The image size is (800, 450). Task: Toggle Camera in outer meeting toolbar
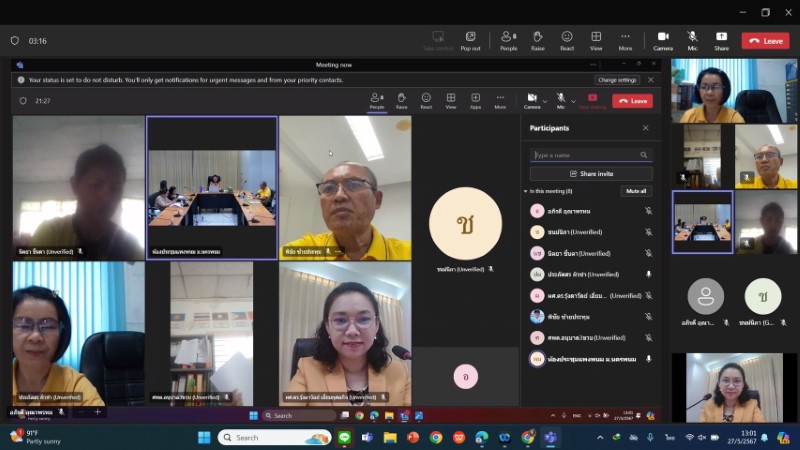click(663, 40)
